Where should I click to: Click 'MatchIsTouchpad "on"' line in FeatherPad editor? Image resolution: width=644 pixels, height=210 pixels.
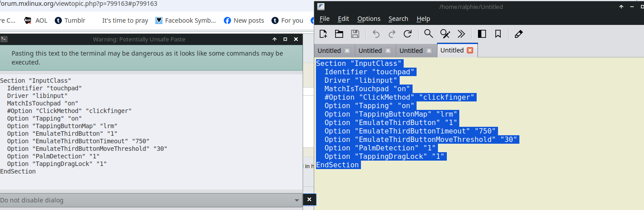point(368,89)
